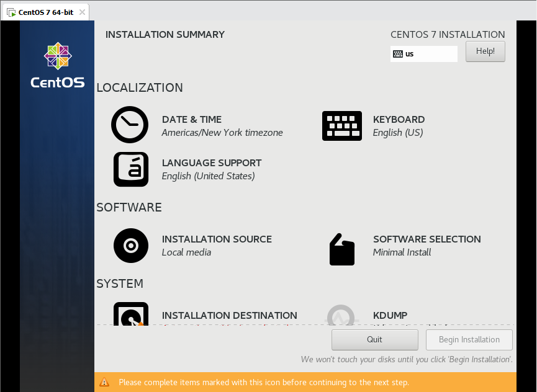Open the KEYBOARD settings label
This screenshot has width=537, height=392.
(399, 119)
